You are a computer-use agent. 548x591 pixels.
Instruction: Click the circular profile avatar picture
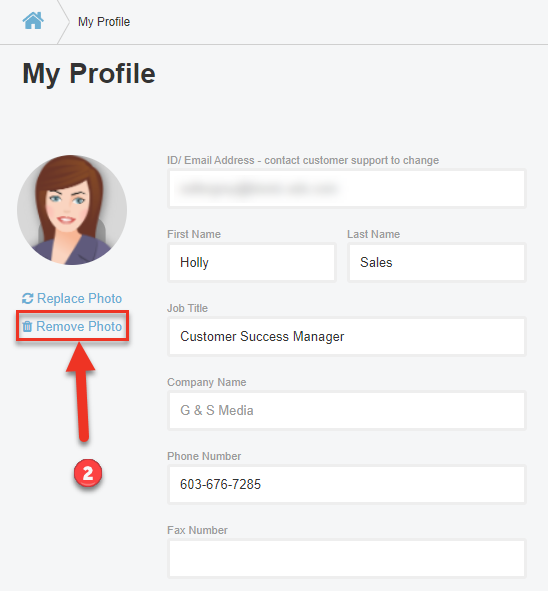[72, 210]
